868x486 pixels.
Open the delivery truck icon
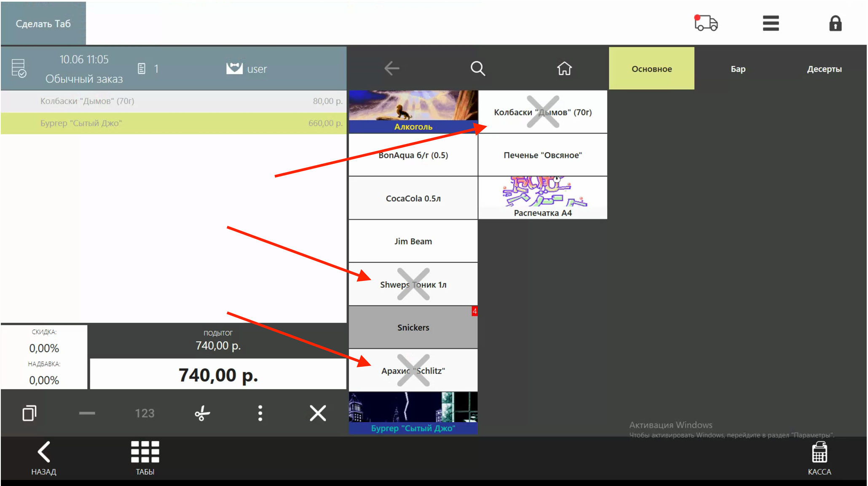click(706, 23)
